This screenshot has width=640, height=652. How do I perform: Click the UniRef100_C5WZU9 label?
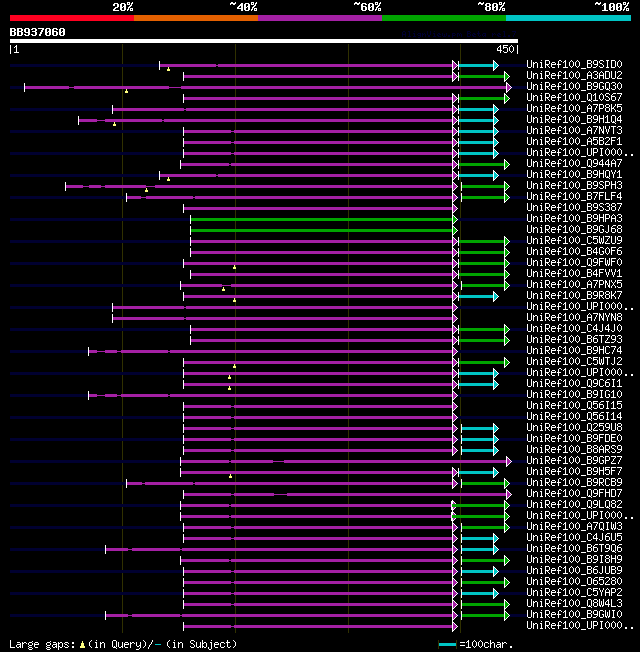pos(574,240)
